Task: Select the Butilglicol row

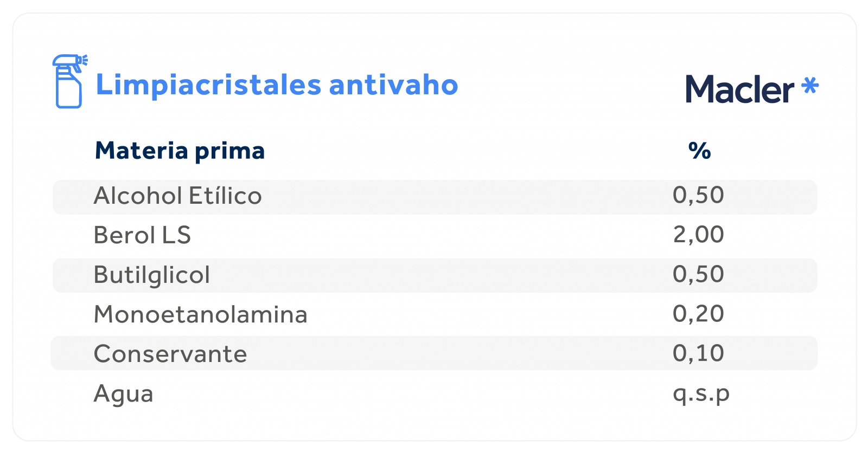Action: coord(435,275)
